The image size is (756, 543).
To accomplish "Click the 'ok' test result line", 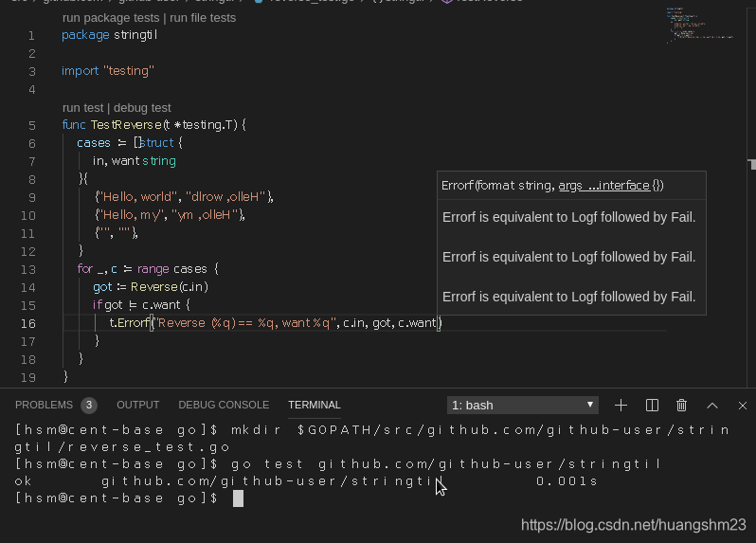I will tap(306, 481).
